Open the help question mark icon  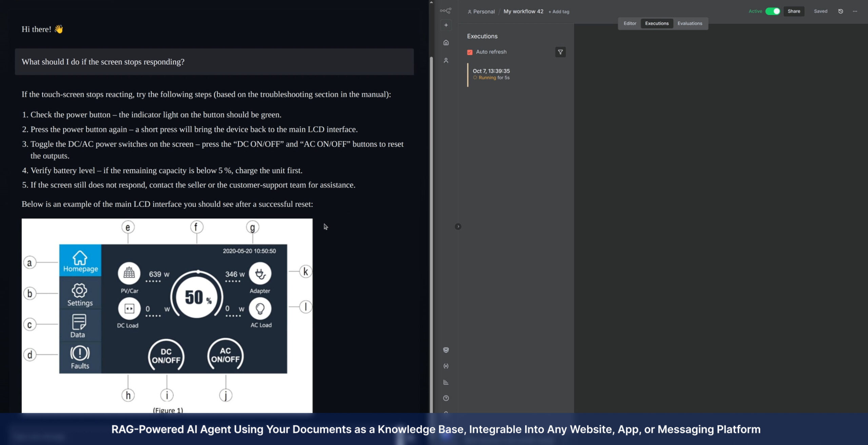click(x=446, y=398)
